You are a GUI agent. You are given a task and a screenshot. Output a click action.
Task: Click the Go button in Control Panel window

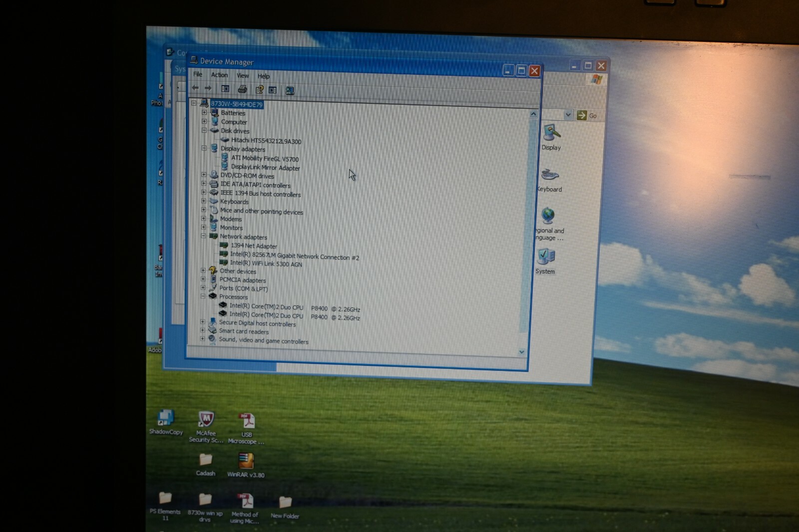[x=587, y=116]
